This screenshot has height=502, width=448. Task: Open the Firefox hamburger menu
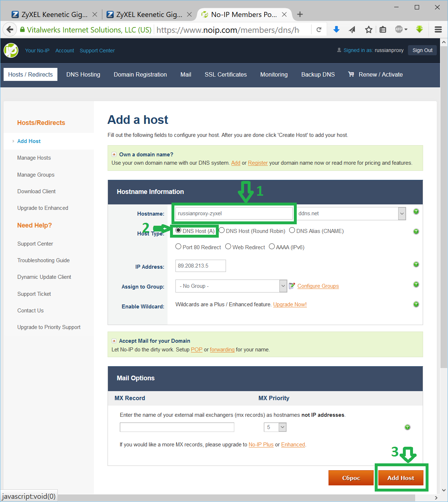[438, 30]
